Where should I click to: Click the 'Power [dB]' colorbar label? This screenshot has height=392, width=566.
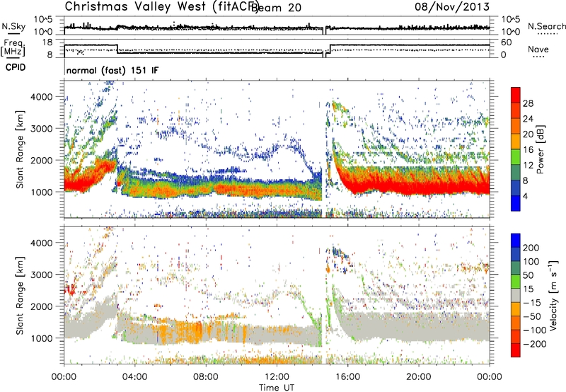[x=540, y=149]
